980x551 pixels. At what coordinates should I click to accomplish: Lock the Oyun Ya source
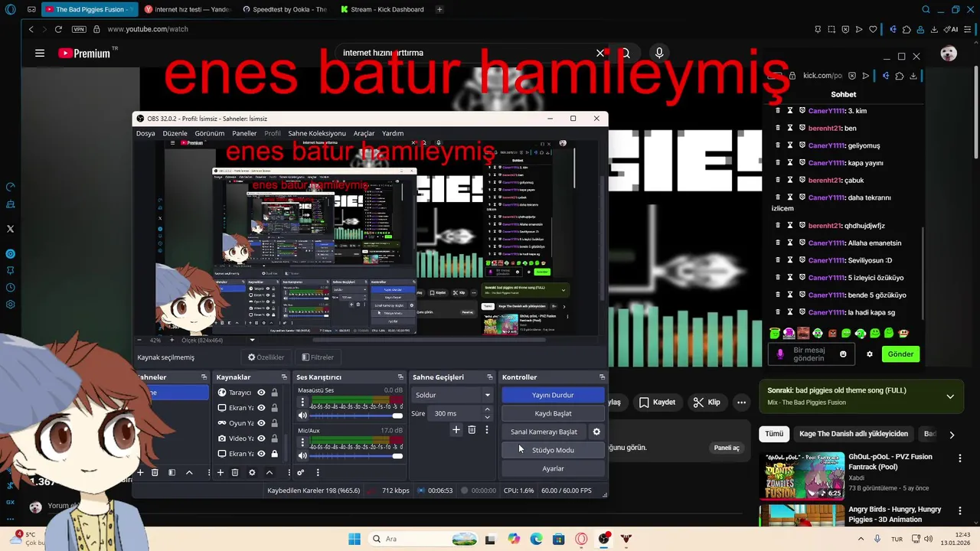(274, 423)
